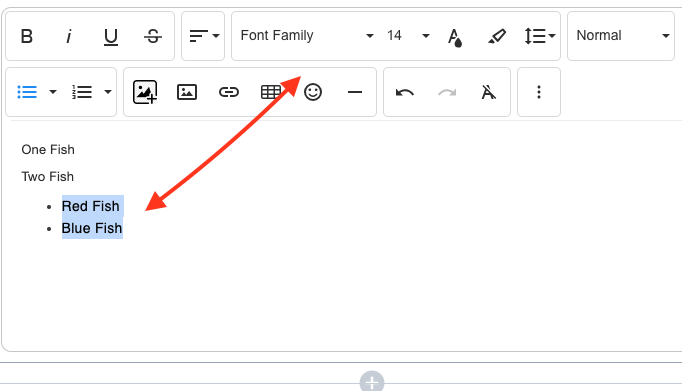This screenshot has height=391, width=682.
Task: Toggle italic formatting
Action: tap(69, 36)
